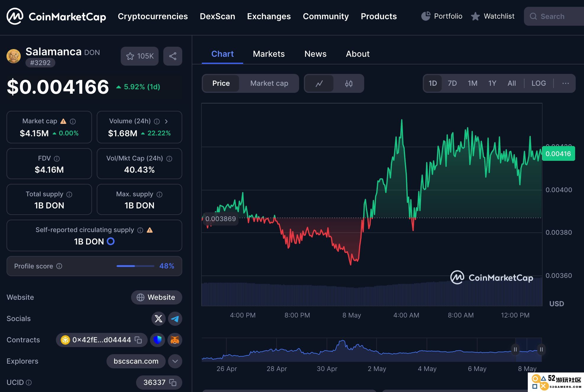
Task: Copy the UCID 36337 value
Action: pyautogui.click(x=173, y=383)
